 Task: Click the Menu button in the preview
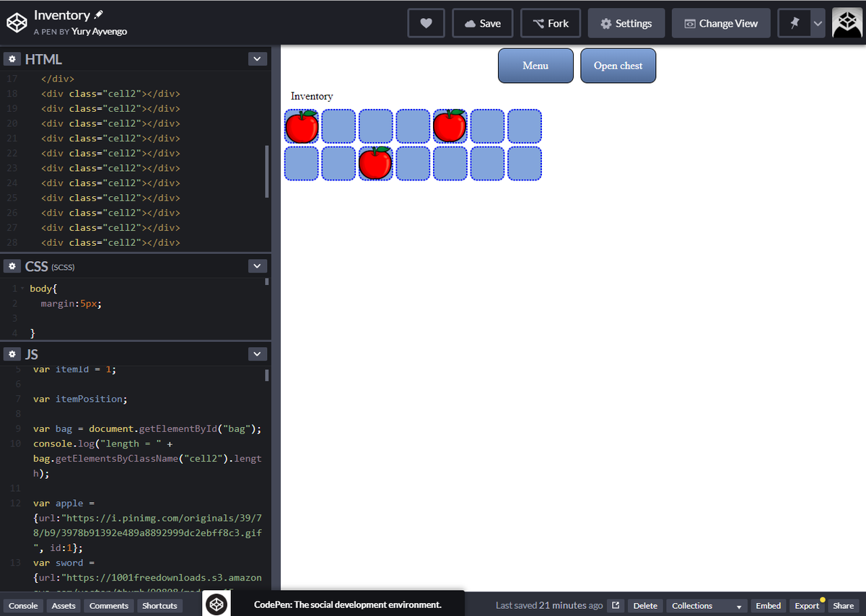(535, 66)
